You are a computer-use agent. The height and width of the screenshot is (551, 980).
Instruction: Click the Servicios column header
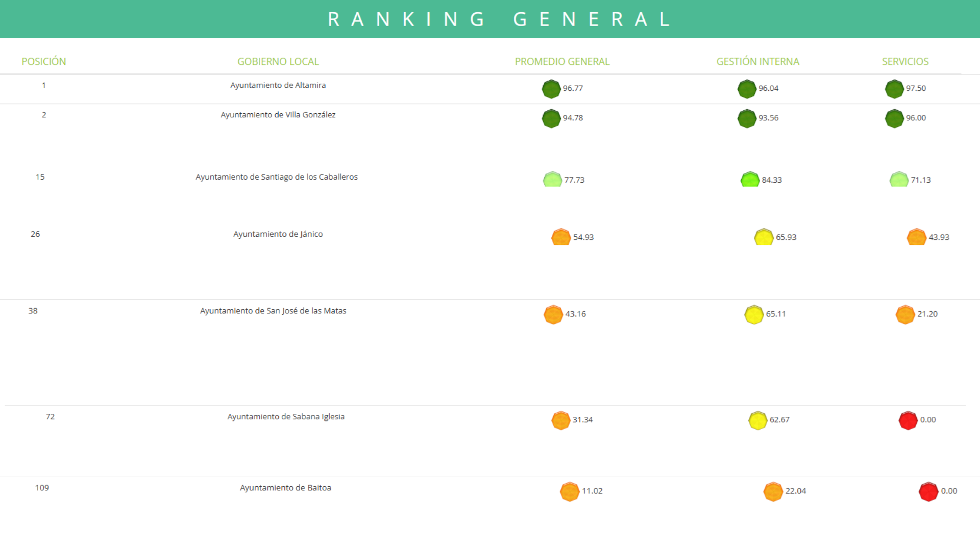(x=905, y=62)
